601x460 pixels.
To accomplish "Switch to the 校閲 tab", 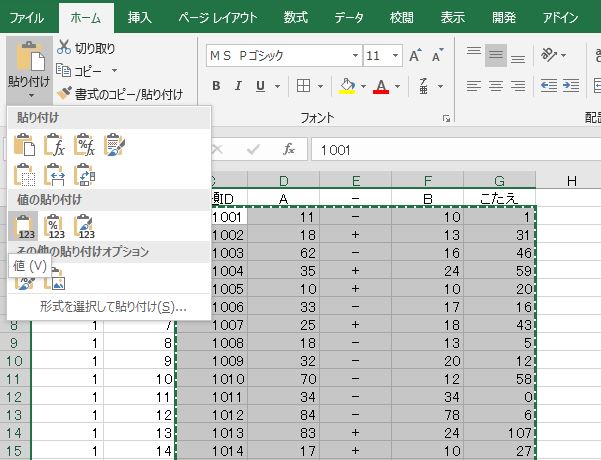I will pyautogui.click(x=401, y=18).
